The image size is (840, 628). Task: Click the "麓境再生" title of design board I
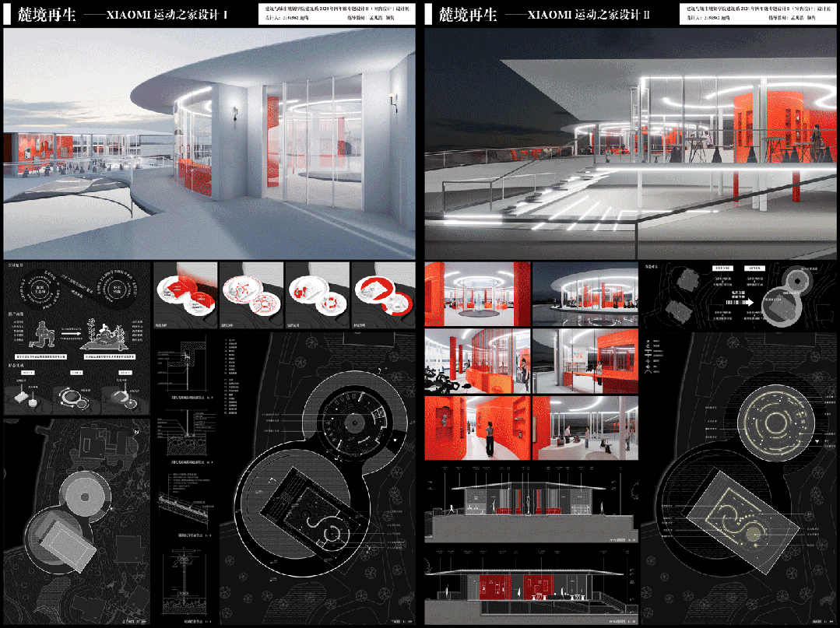click(x=47, y=15)
